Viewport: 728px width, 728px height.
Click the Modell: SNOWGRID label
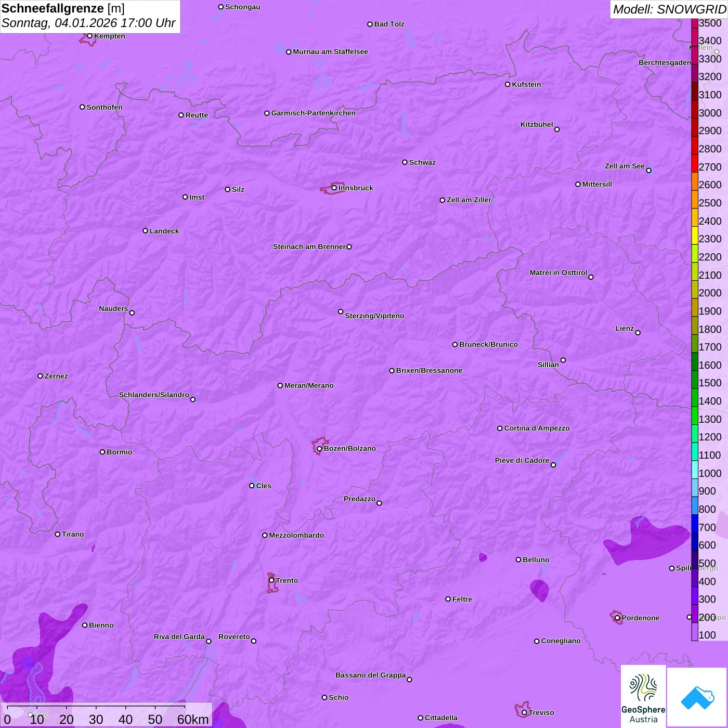[x=669, y=9]
